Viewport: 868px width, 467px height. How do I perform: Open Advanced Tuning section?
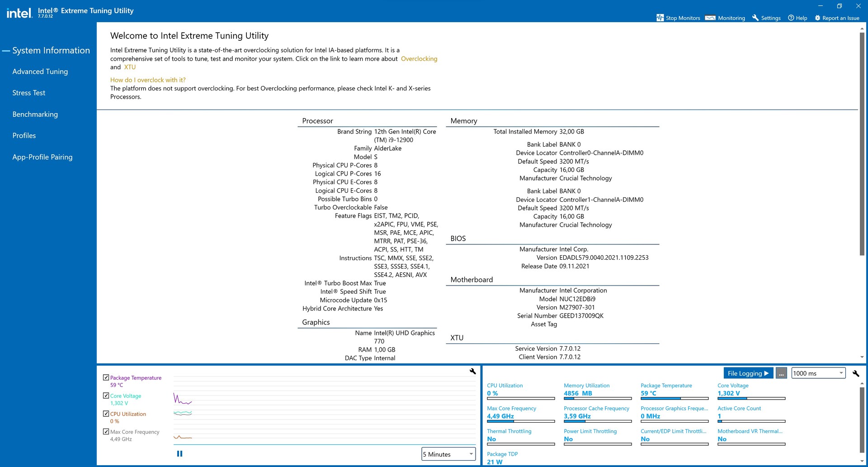(40, 71)
